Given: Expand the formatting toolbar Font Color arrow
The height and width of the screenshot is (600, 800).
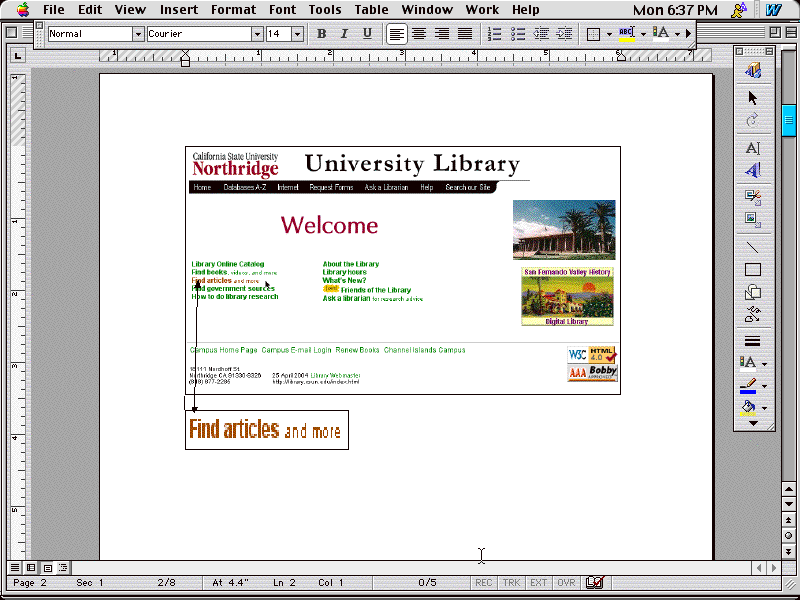Looking at the screenshot, I should [678, 34].
